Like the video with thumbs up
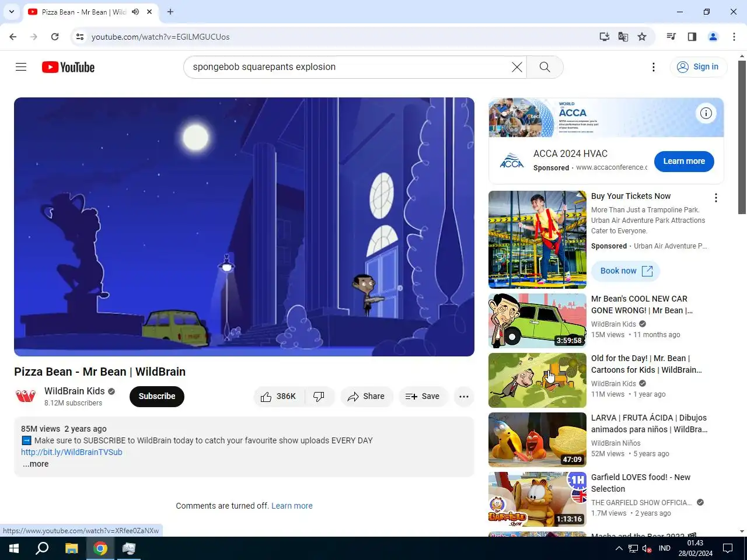747x560 pixels. 280,397
